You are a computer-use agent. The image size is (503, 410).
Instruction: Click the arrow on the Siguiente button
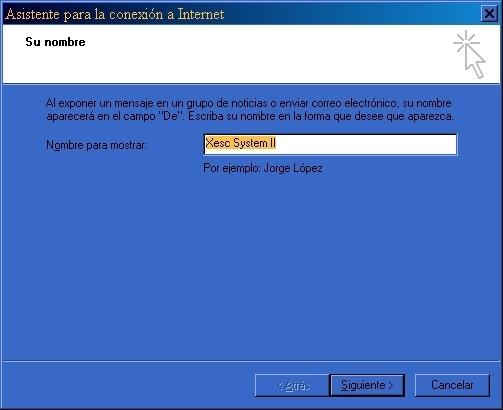[x=390, y=386]
